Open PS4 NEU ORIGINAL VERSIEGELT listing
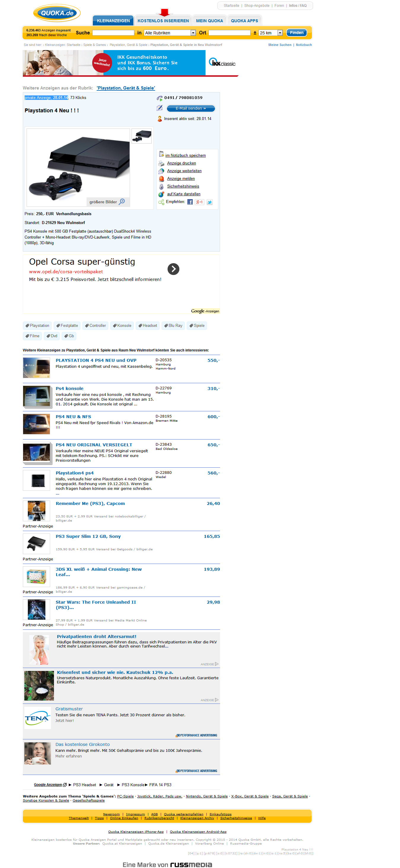Screen dimensions: 400x868 click(94, 445)
